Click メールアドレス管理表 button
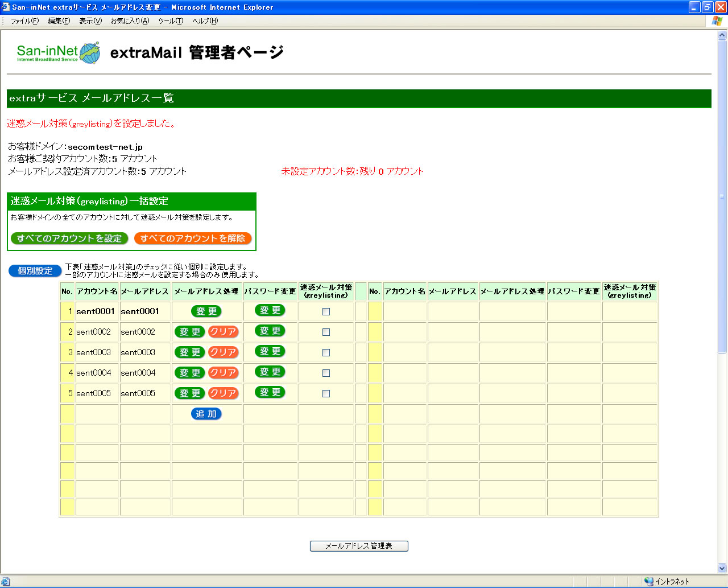728x588 pixels. (359, 546)
